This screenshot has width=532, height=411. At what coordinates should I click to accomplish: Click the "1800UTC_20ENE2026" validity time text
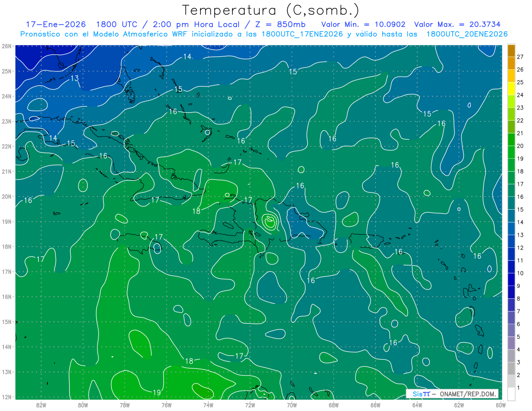[467, 34]
